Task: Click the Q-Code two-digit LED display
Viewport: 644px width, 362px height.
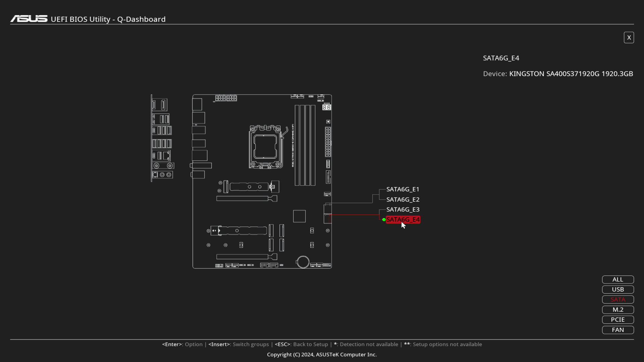Action: (326, 107)
